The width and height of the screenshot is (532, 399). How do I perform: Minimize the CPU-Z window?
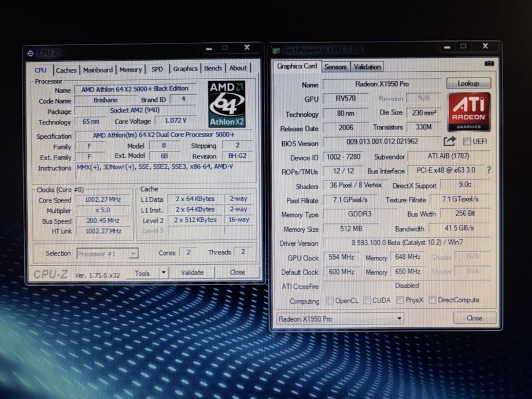[x=209, y=49]
